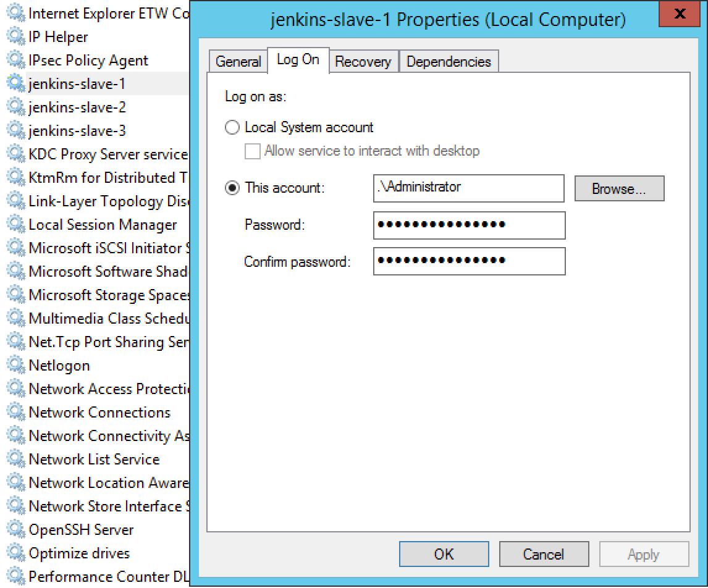Click the KDC Proxy Server service gear icon
Image resolution: width=708 pixels, height=588 pixels.
click(16, 154)
